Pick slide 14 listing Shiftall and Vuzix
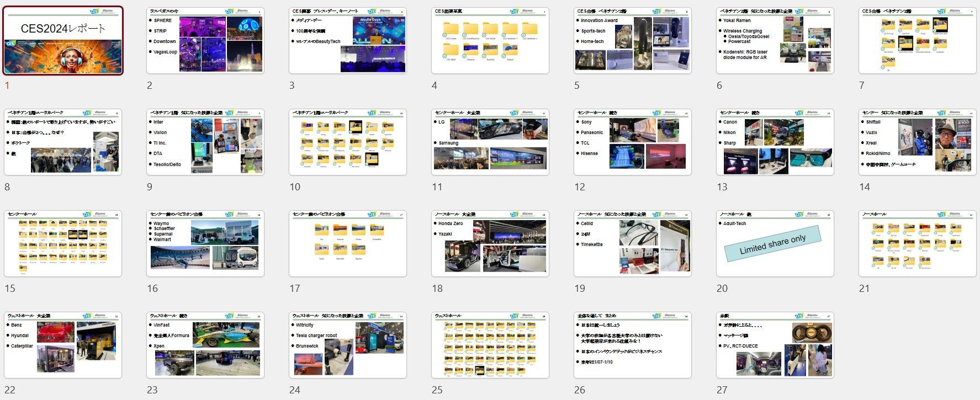The width and height of the screenshot is (980, 400). tap(918, 142)
